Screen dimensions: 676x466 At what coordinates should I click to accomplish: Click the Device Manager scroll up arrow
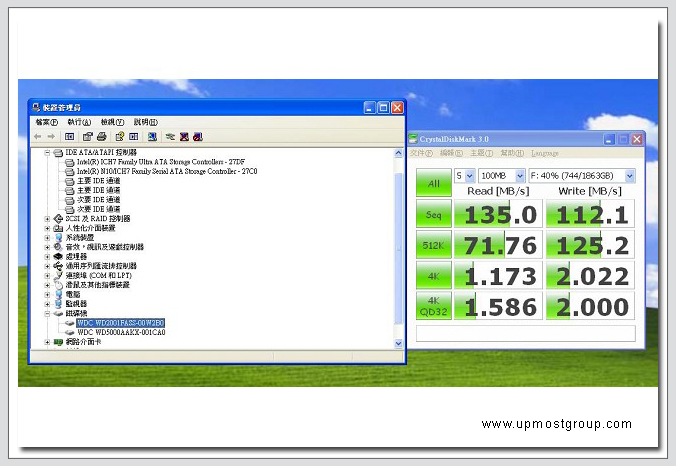(398, 153)
